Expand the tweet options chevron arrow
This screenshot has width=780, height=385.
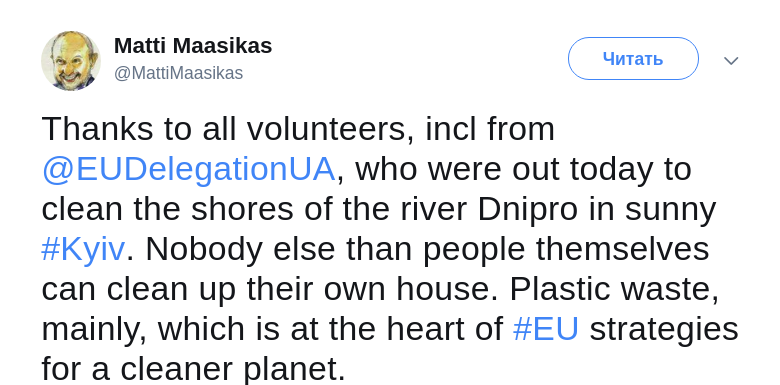tap(731, 61)
